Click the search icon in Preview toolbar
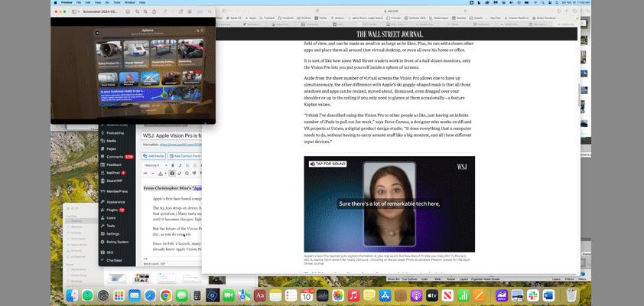 tap(210, 11)
